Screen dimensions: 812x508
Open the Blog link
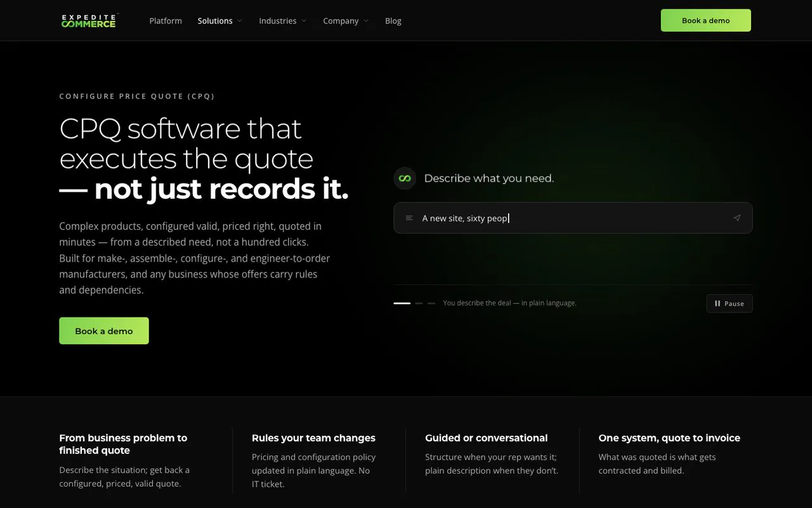(393, 21)
